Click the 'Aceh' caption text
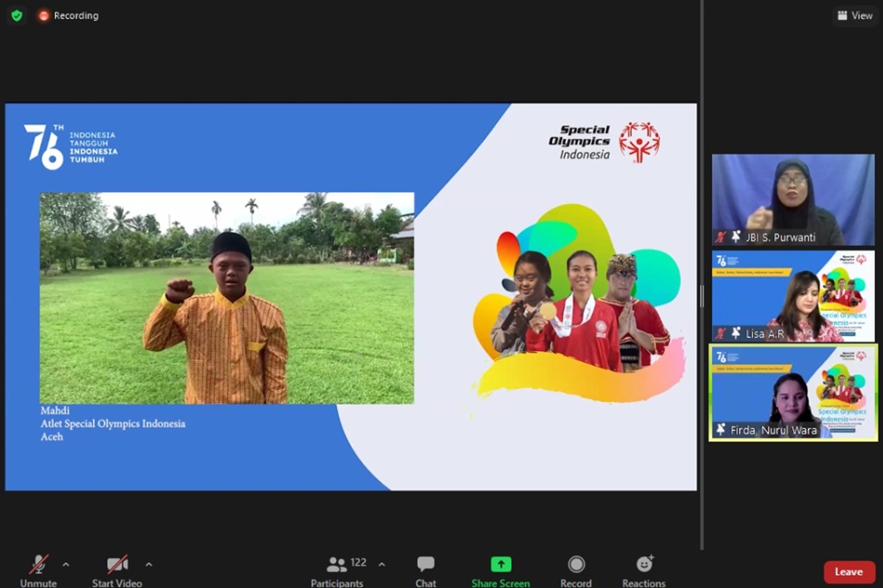The width and height of the screenshot is (883, 588). click(x=52, y=436)
